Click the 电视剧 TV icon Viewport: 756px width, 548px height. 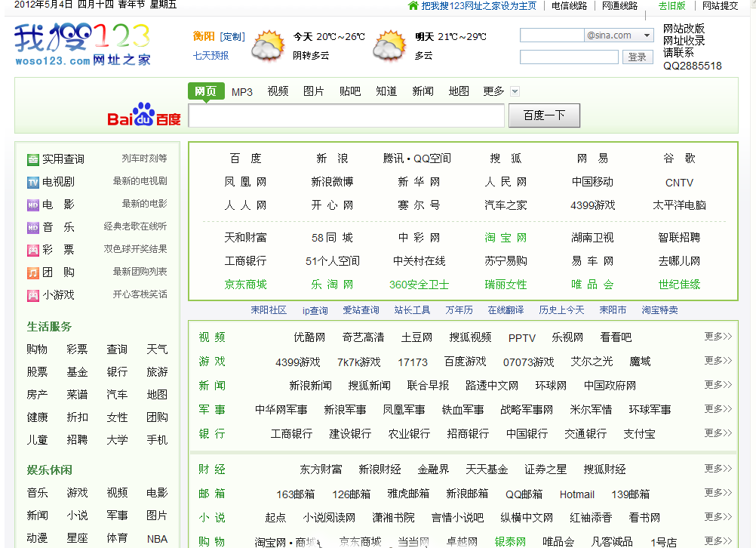(32, 182)
